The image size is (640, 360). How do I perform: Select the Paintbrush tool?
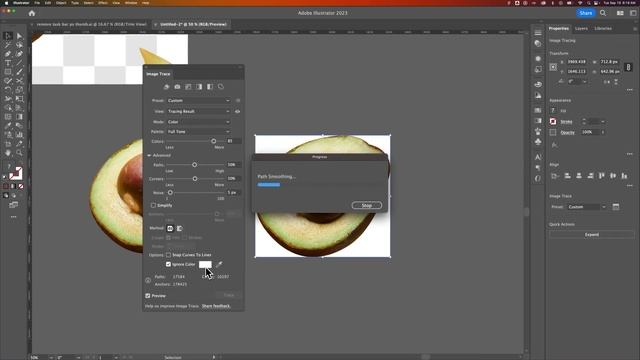click(19, 72)
